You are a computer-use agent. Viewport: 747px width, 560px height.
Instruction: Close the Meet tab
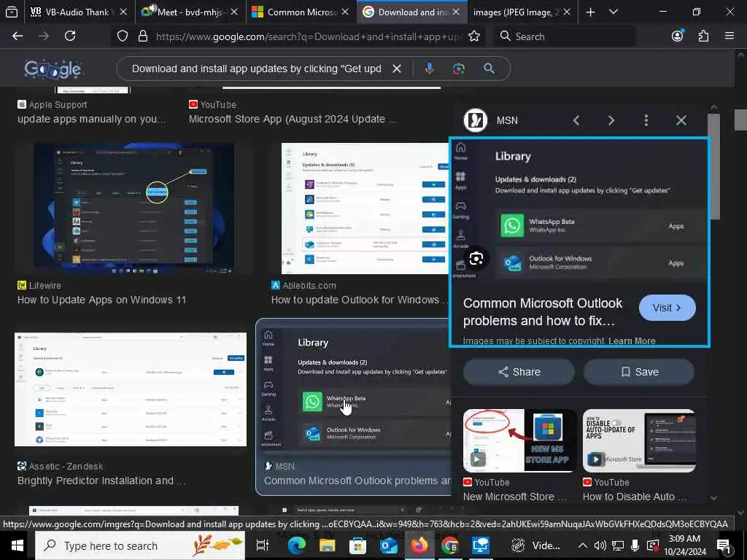point(234,12)
